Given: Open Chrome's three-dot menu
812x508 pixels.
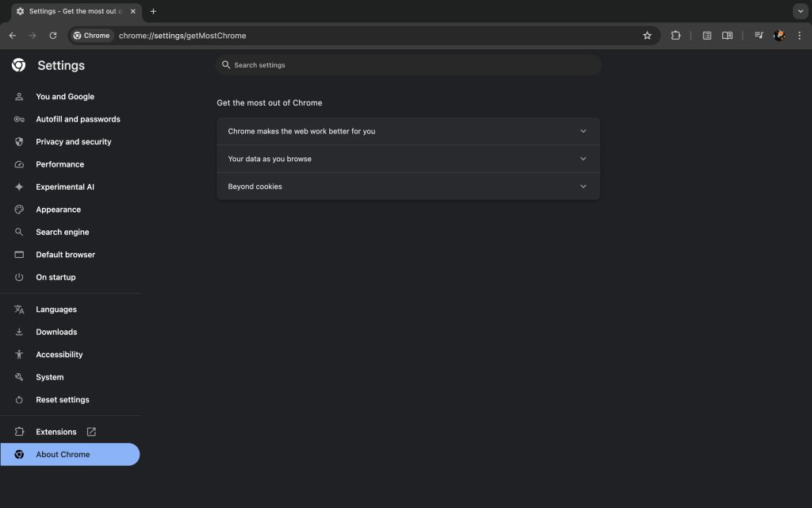Looking at the screenshot, I should [799, 36].
